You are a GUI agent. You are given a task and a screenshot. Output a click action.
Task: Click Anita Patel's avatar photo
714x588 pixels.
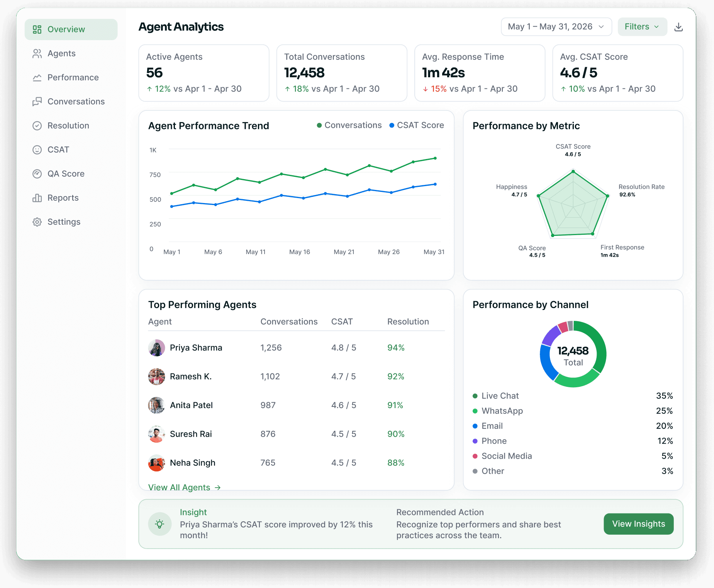[x=156, y=405]
